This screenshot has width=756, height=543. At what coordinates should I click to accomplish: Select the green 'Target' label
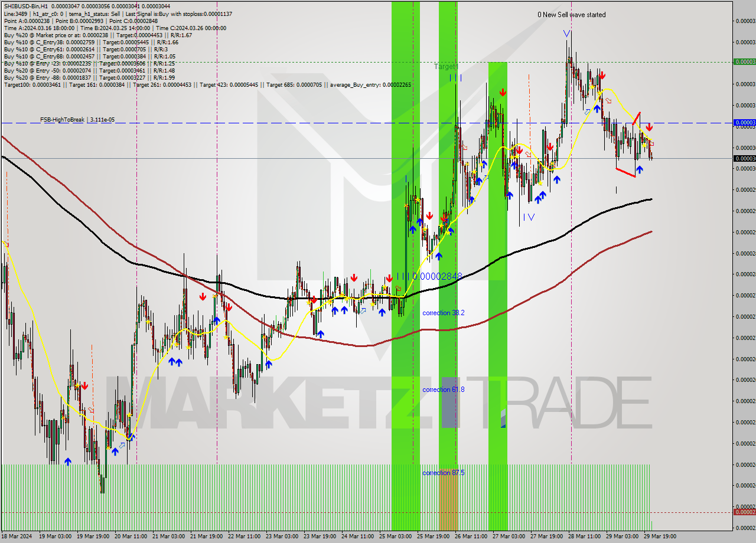pyautogui.click(x=445, y=67)
